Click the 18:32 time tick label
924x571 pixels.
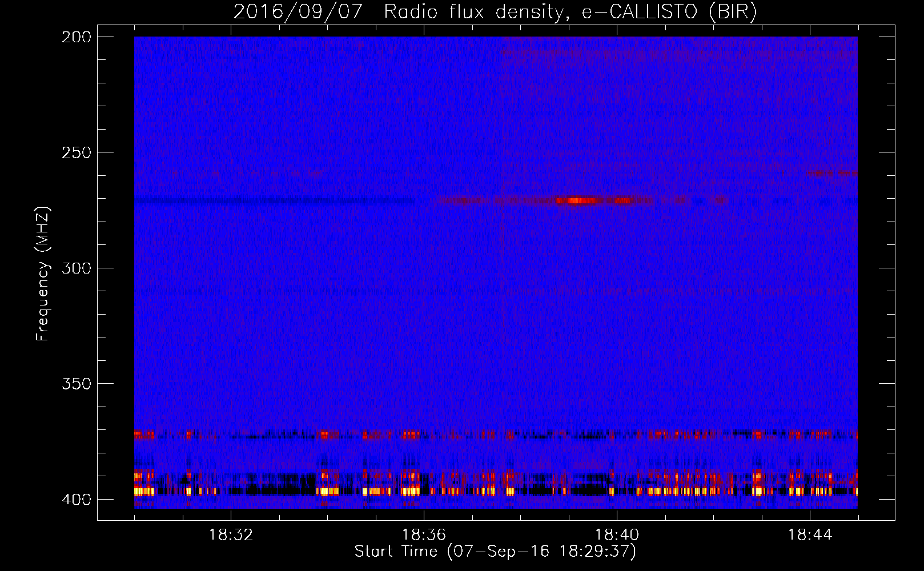coord(231,535)
